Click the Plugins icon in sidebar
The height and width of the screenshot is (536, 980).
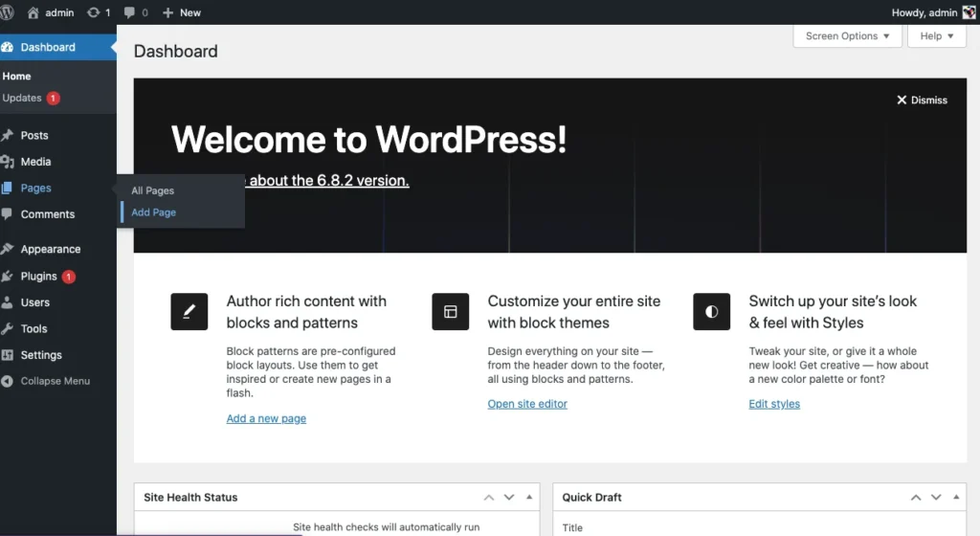click(8, 277)
